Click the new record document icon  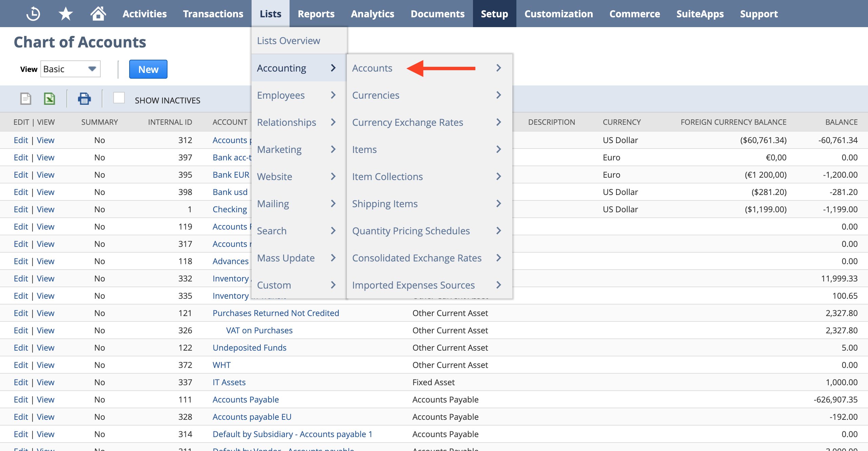(x=25, y=98)
